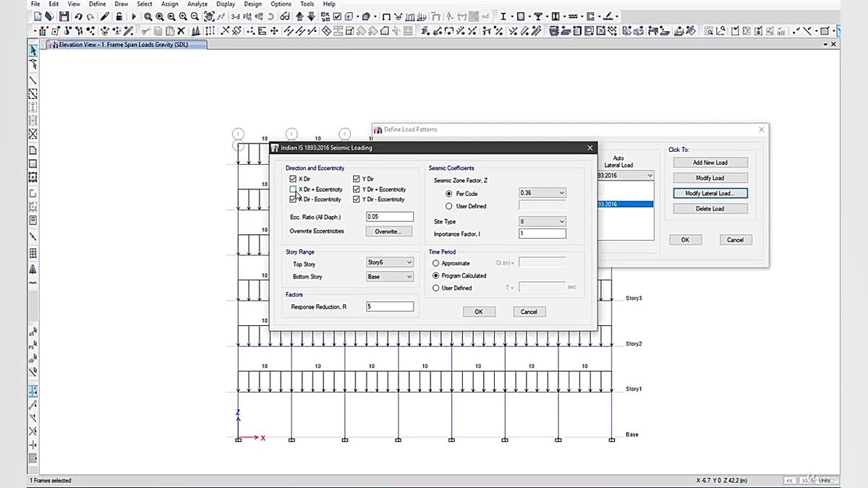Click the Undo icon in the toolbar
The height and width of the screenshot is (488, 868).
(77, 16)
